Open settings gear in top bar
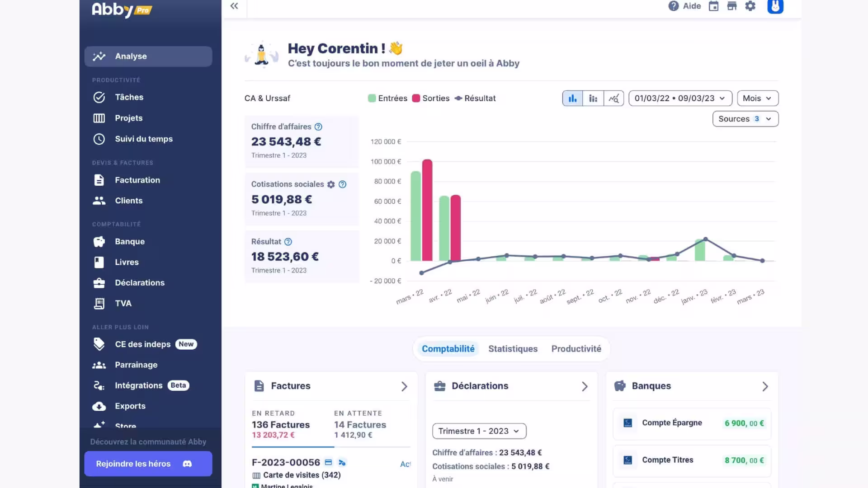This screenshot has width=868, height=488. (x=750, y=6)
